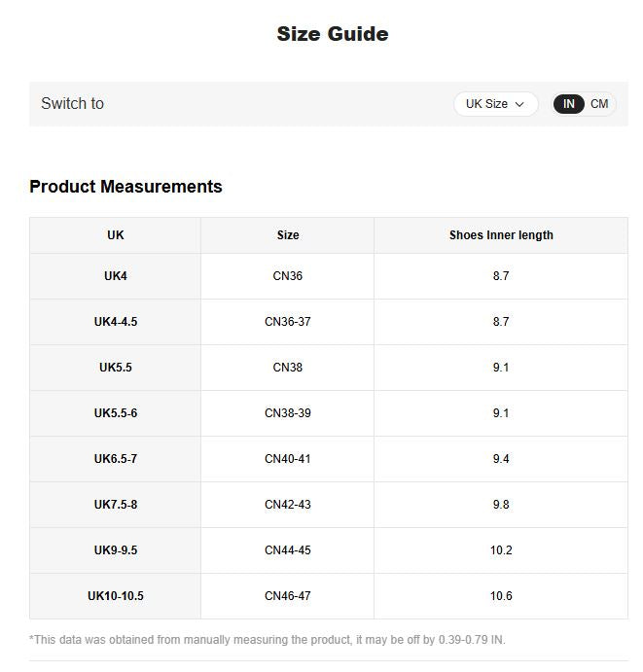643x672 pixels.
Task: Click the UK5.5 row label
Action: pos(116,368)
